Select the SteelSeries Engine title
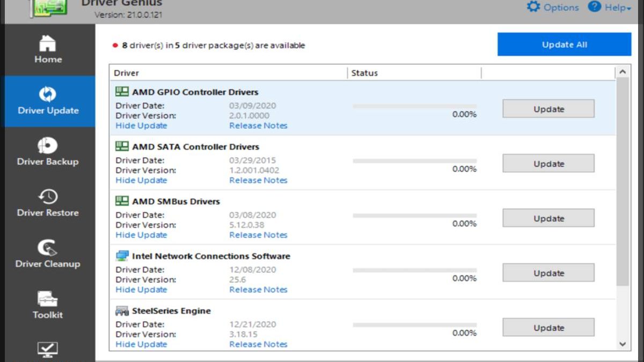This screenshot has width=644, height=362. point(171,311)
